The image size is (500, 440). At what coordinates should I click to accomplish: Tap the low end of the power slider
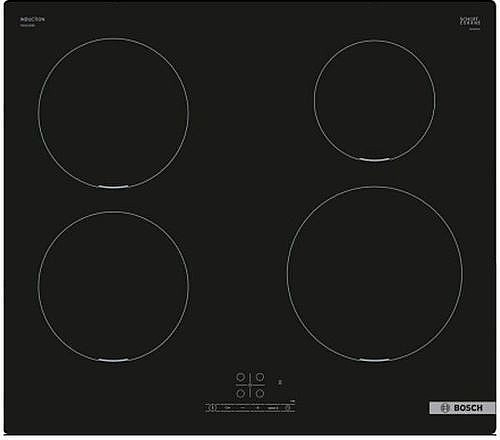[x=227, y=408]
